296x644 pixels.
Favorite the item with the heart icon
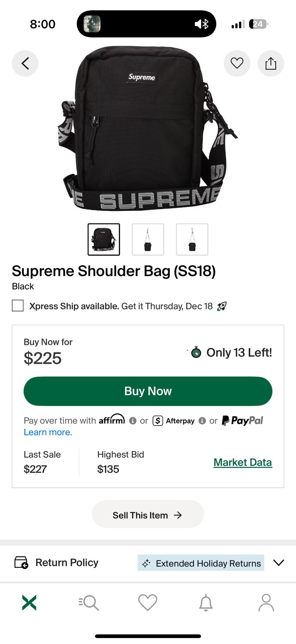pos(237,63)
